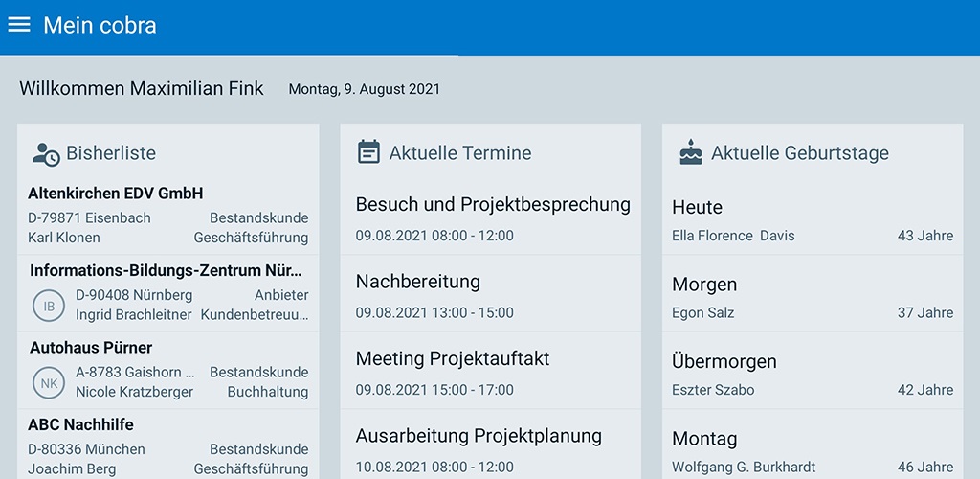This screenshot has width=980, height=479.
Task: Open the Altenkirchen EDV GmbH entry
Action: [x=168, y=216]
